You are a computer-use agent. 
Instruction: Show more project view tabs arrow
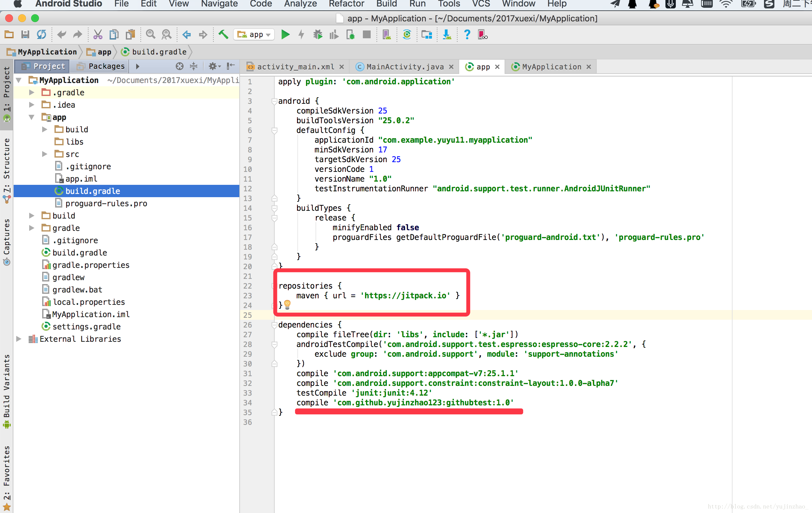(137, 66)
